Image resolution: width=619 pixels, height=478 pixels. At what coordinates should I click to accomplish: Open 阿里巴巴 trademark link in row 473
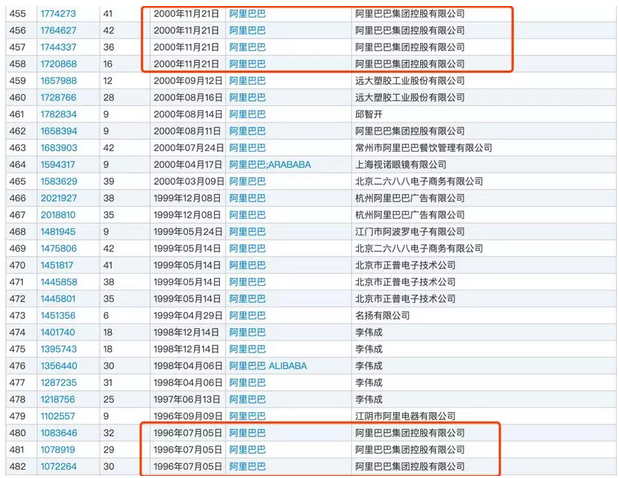point(248,316)
